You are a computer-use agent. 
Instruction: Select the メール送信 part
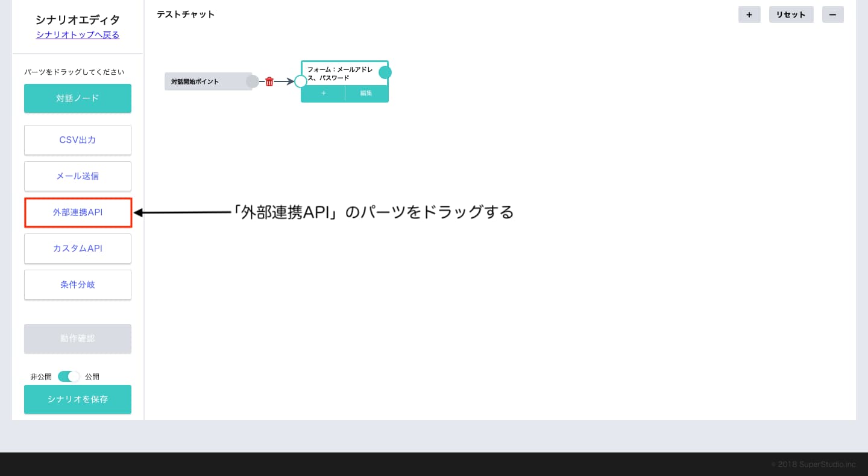click(x=77, y=176)
